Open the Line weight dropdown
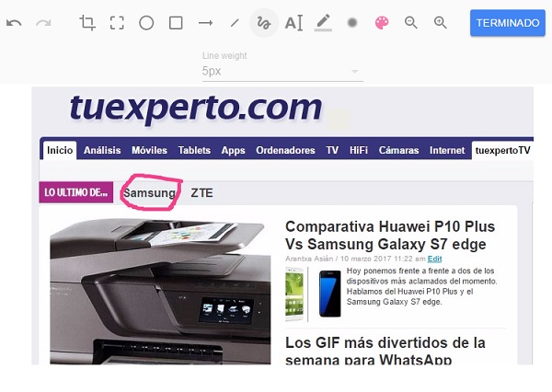Viewport: 552px width, 392px height. click(x=282, y=71)
